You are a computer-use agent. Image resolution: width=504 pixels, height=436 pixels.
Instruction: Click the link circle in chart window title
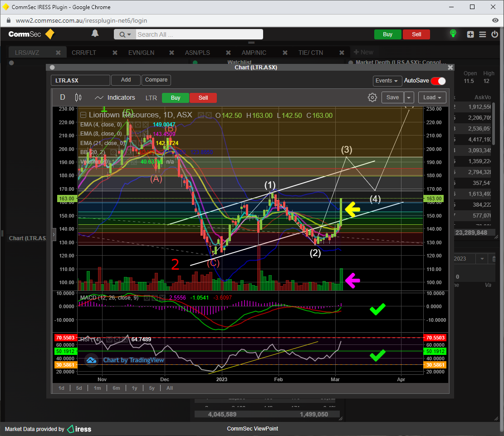52,68
